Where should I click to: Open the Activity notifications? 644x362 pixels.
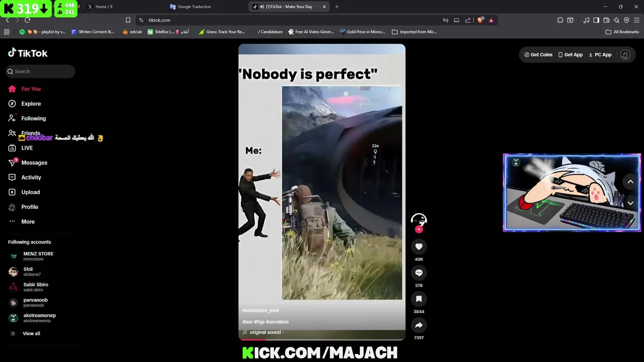[x=24, y=177]
